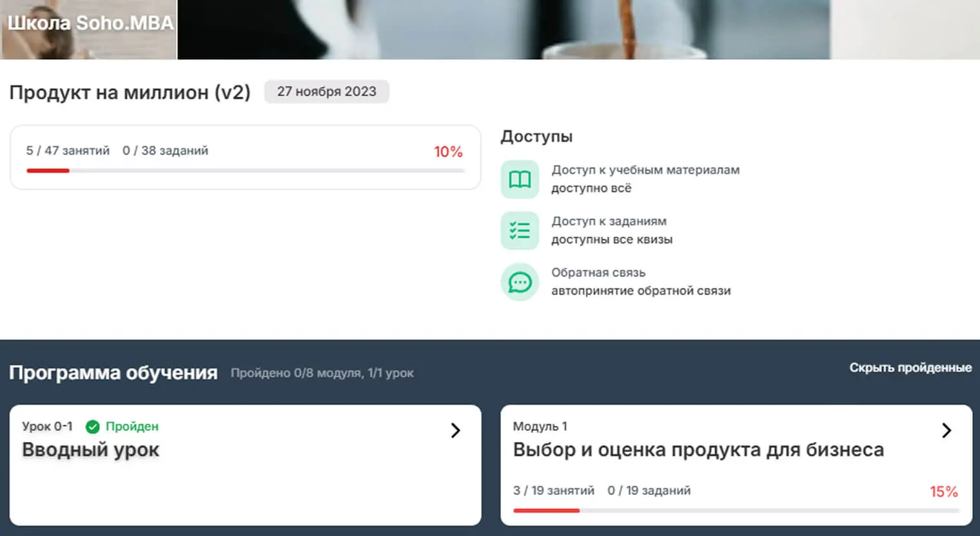Image resolution: width=980 pixels, height=536 pixels.
Task: Expand the Доступы section
Action: (x=536, y=136)
